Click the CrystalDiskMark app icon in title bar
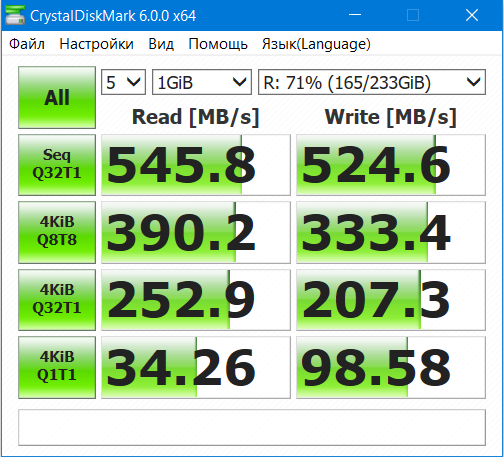This screenshot has height=457, width=504. coord(15,15)
